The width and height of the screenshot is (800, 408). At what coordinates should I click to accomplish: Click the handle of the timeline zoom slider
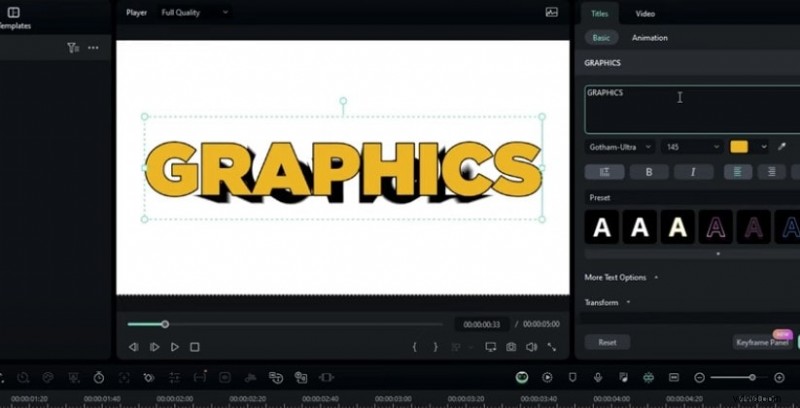(x=752, y=377)
